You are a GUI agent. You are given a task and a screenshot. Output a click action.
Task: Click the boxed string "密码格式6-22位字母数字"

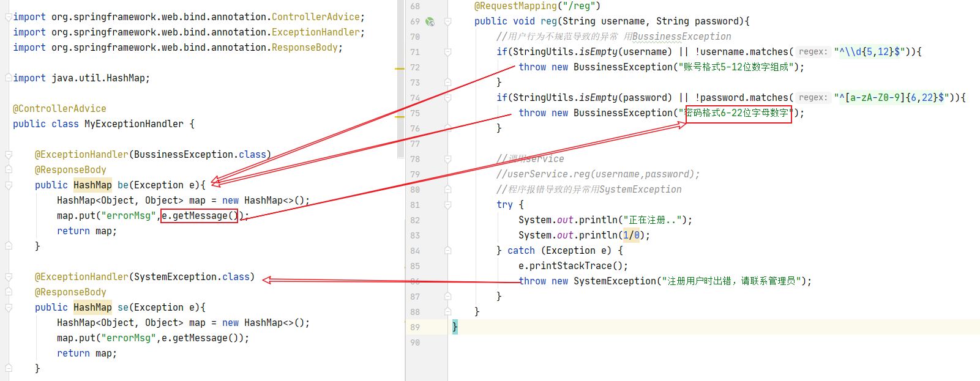coord(738,114)
